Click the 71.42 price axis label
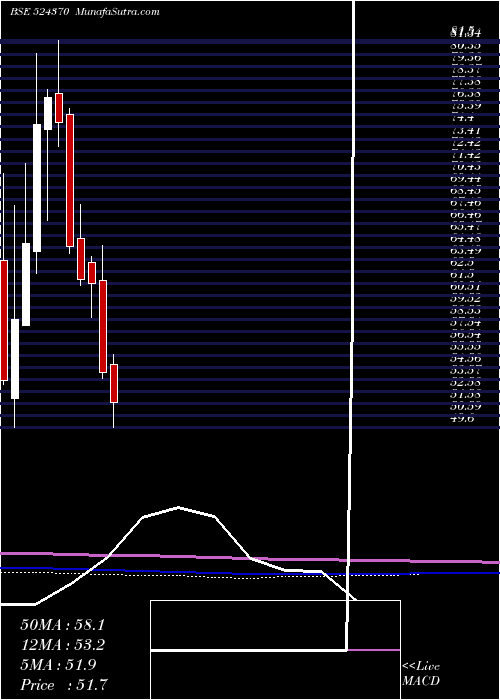 coord(465,155)
